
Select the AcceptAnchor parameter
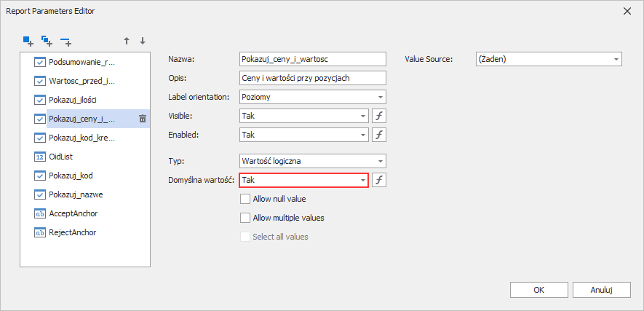point(73,213)
